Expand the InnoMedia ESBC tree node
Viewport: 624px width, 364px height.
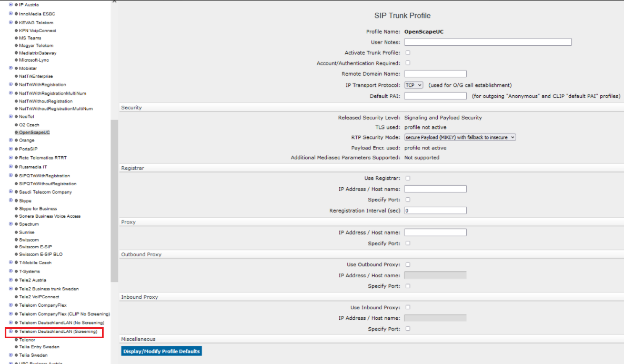click(x=11, y=14)
